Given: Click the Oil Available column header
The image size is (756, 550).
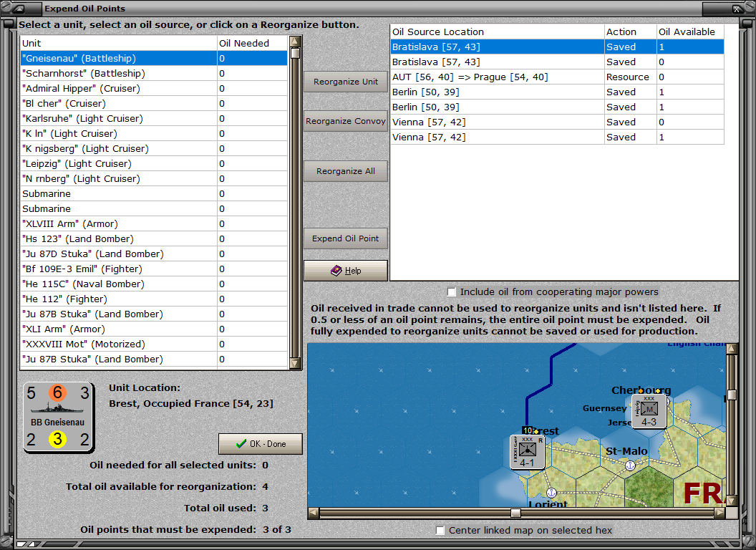Looking at the screenshot, I should [x=690, y=32].
